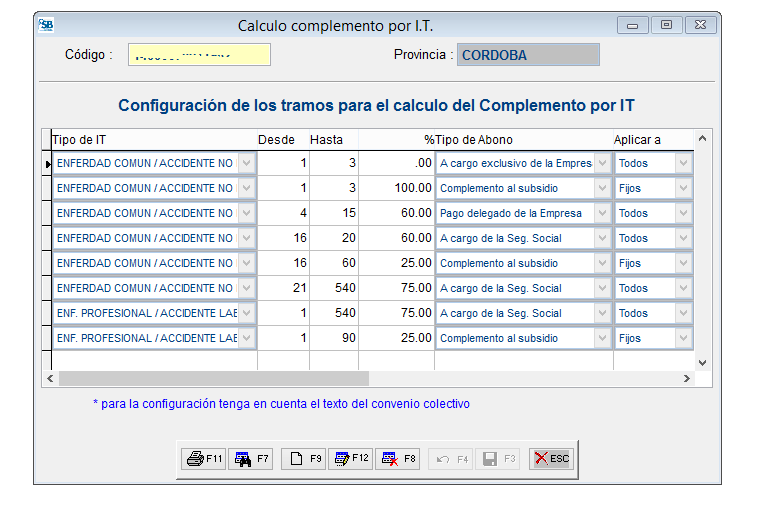Screen dimensions: 759x513
Task: Click the table's horizontal scroll left arrow
Action: (50, 378)
